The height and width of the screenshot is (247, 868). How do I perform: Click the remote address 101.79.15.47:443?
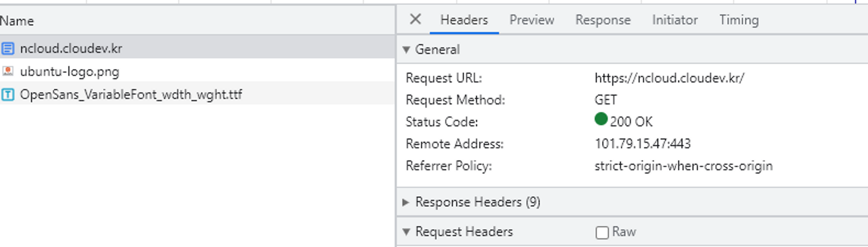642,144
